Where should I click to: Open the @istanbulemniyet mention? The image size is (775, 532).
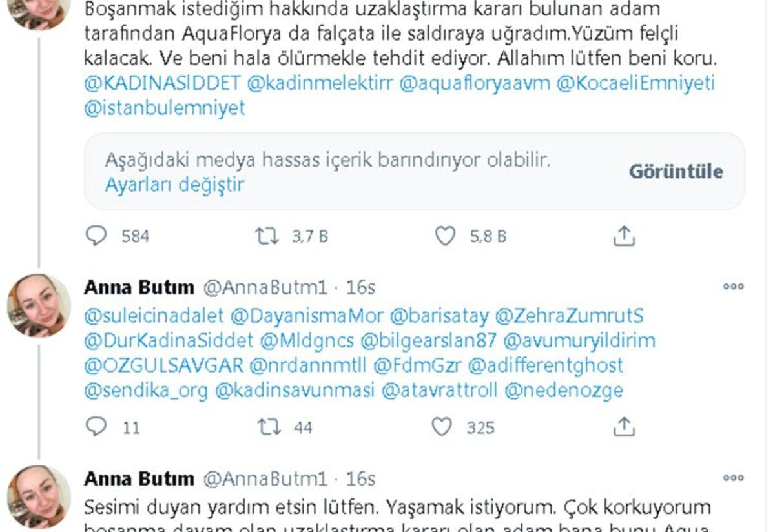point(165,108)
